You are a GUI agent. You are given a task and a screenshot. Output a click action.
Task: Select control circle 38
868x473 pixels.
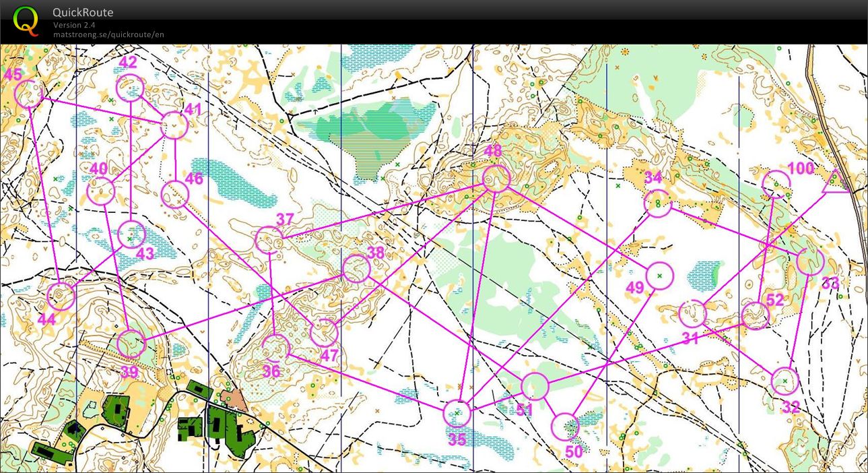[356, 269]
